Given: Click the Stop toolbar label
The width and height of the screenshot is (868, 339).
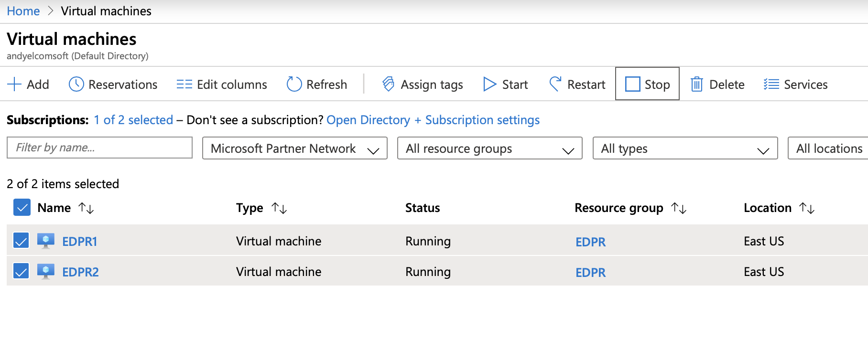Looking at the screenshot, I should pyautogui.click(x=657, y=85).
